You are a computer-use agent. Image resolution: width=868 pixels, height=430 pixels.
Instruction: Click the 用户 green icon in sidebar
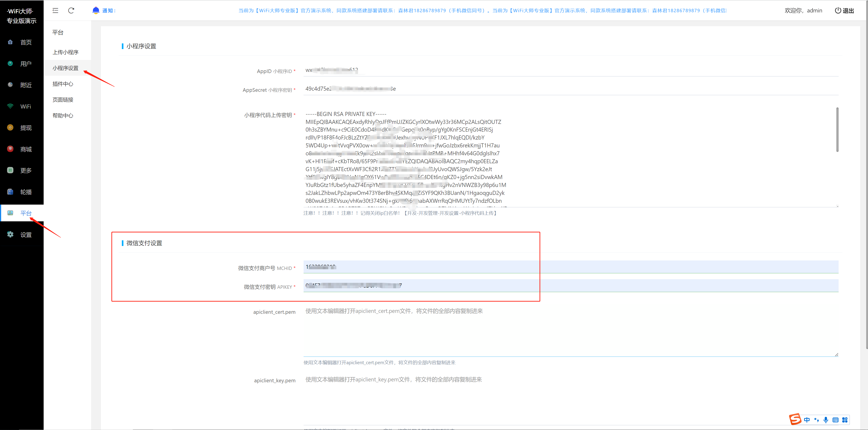(10, 63)
